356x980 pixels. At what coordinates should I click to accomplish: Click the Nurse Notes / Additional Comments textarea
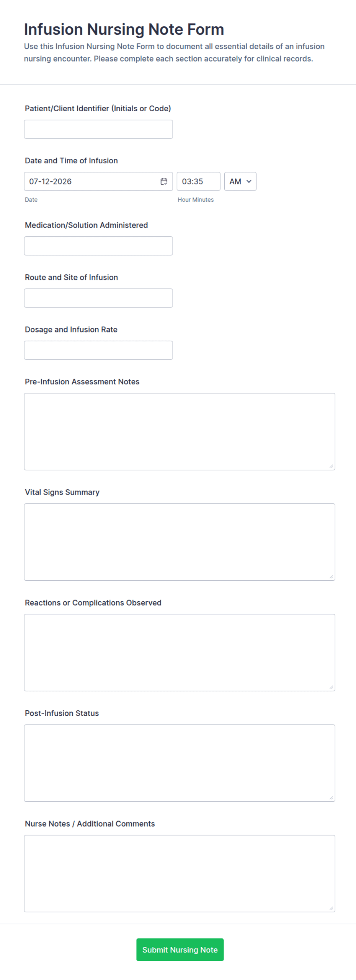tap(180, 874)
